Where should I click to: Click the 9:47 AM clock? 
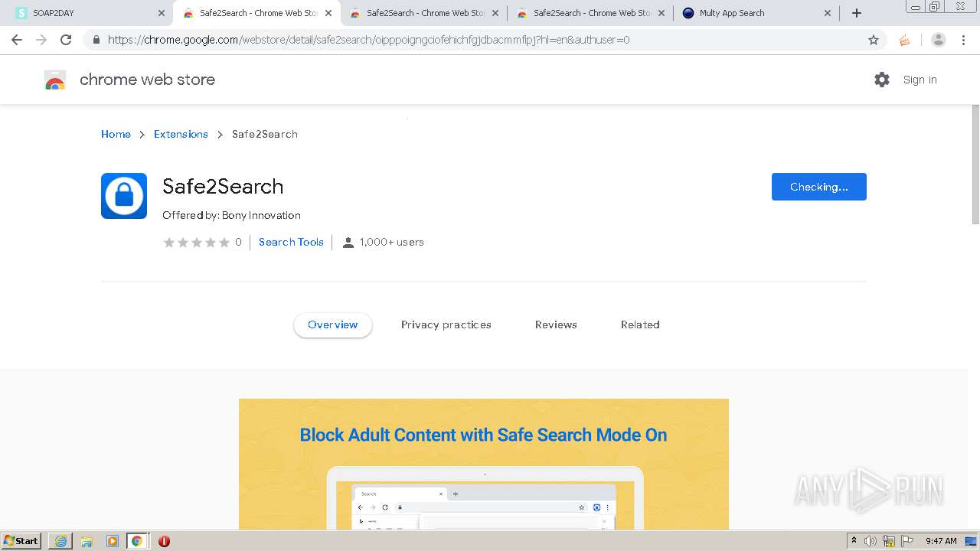(941, 541)
